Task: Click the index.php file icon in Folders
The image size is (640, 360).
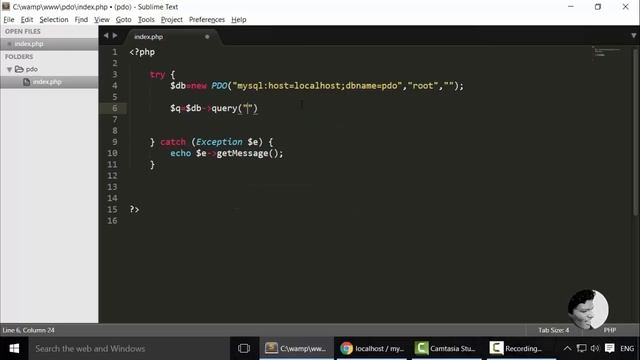Action: pyautogui.click(x=27, y=82)
